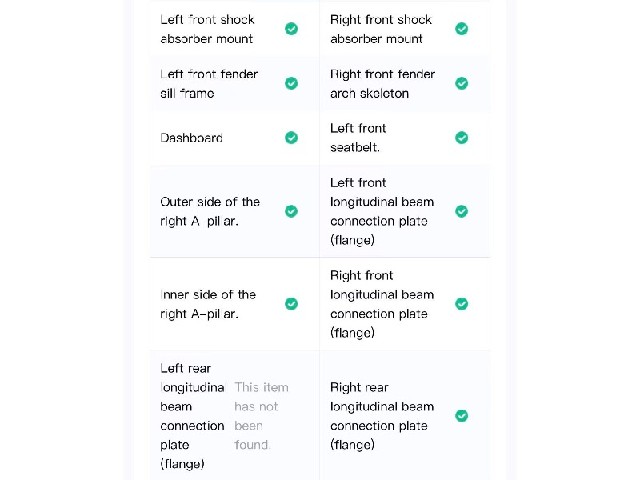
Task: Click check icon for Inner side of right A-pillar
Action: click(x=291, y=304)
